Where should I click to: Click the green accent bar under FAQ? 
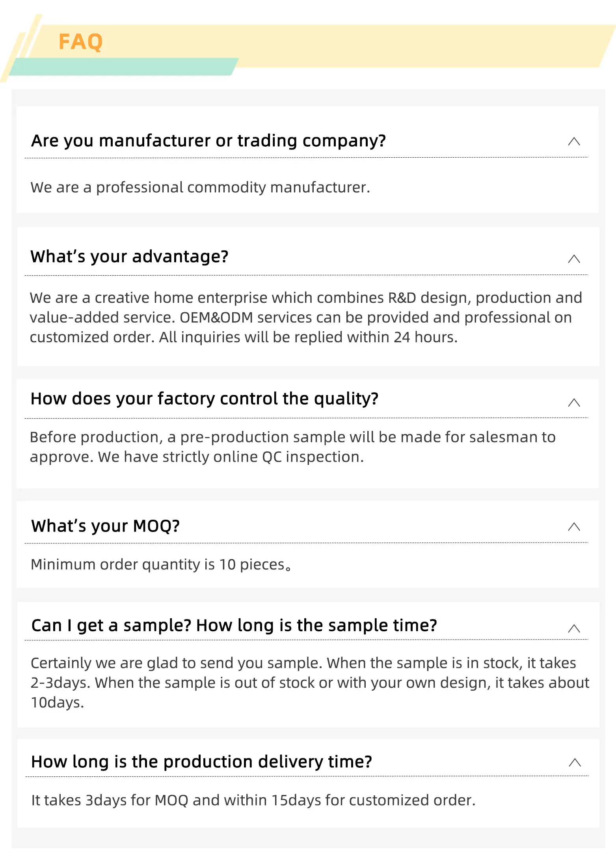click(x=123, y=66)
